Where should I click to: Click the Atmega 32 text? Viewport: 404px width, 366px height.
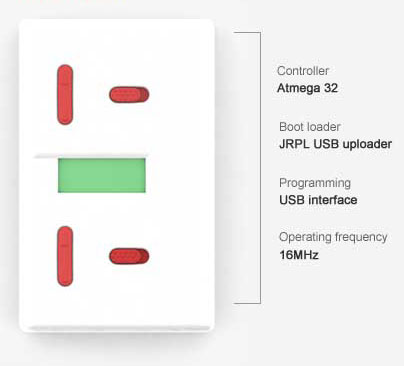point(307,88)
